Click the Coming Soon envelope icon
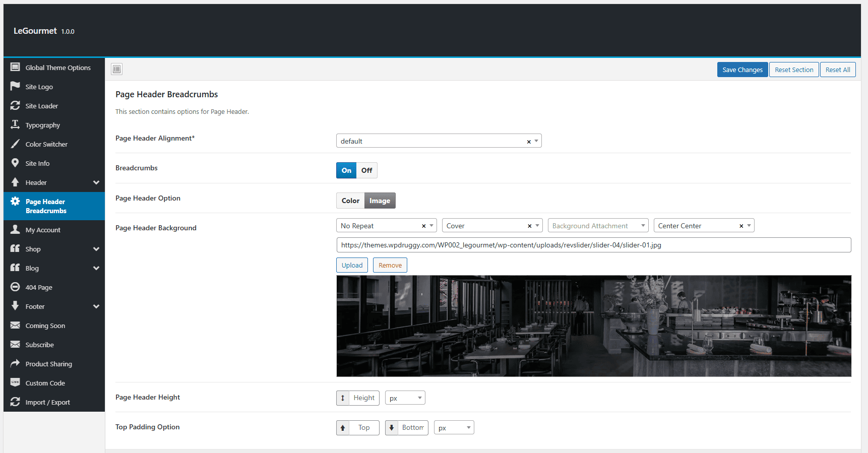The width and height of the screenshot is (868, 453). [15, 325]
